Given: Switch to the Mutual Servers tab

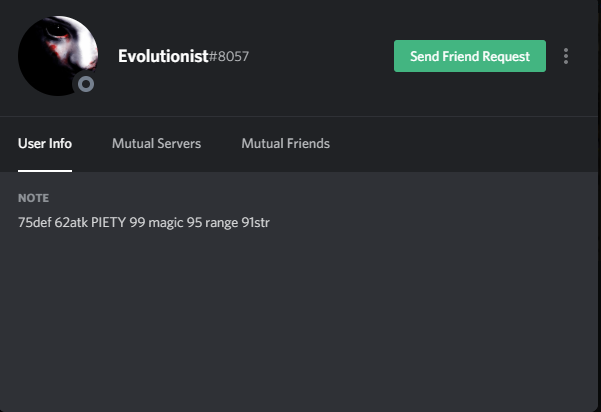Looking at the screenshot, I should pos(156,143).
